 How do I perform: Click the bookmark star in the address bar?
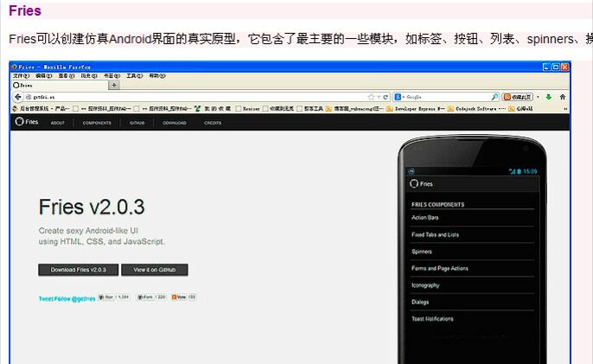point(371,97)
